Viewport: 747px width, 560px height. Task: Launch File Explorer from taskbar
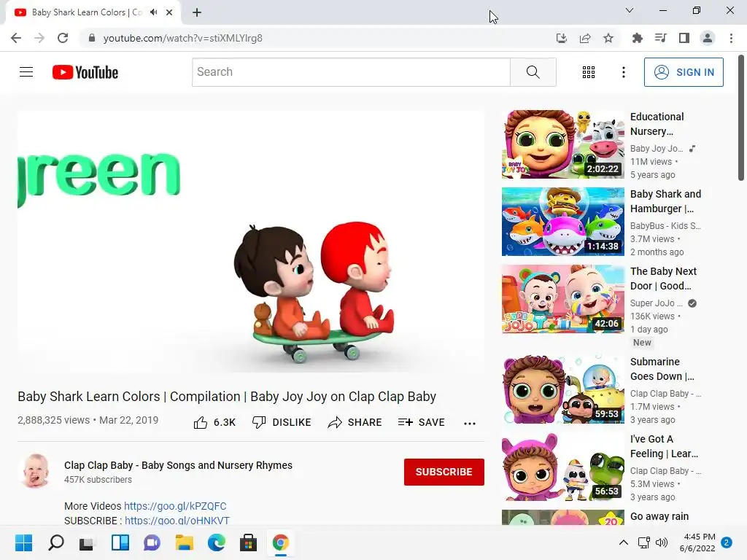(184, 542)
